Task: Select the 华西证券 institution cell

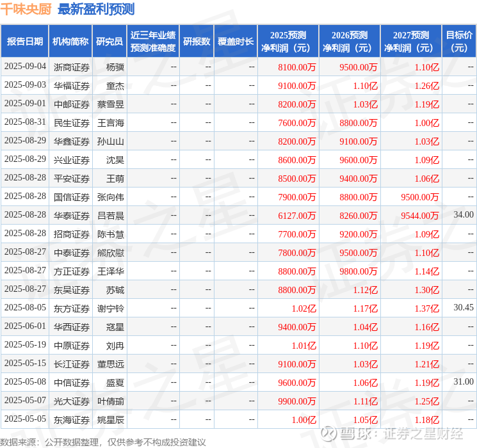Action: [72, 326]
